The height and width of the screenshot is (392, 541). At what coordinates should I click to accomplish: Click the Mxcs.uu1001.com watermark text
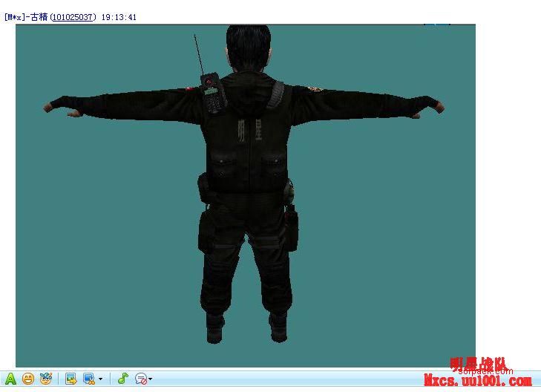point(477,382)
